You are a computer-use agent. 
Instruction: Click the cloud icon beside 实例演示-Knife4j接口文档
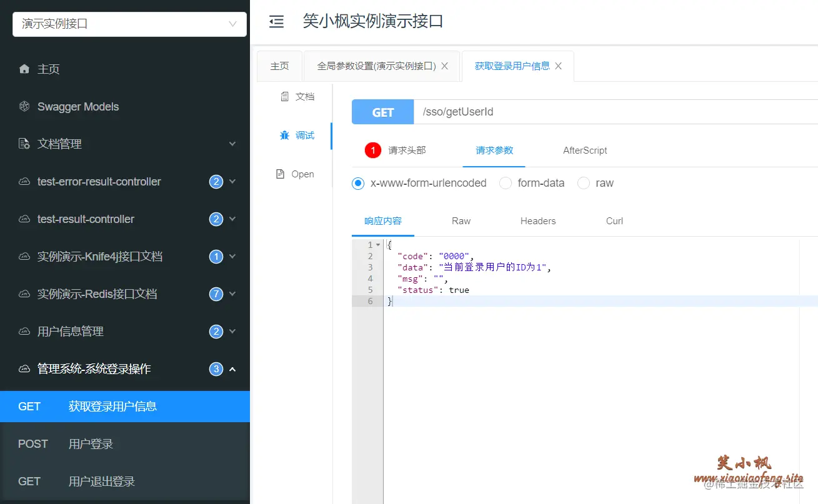click(x=24, y=257)
